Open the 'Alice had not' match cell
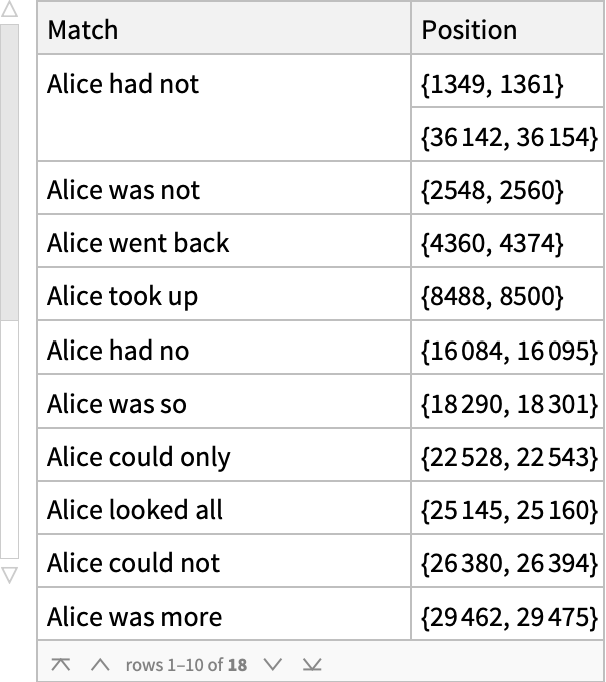This screenshot has height=682, width=606. [123, 84]
